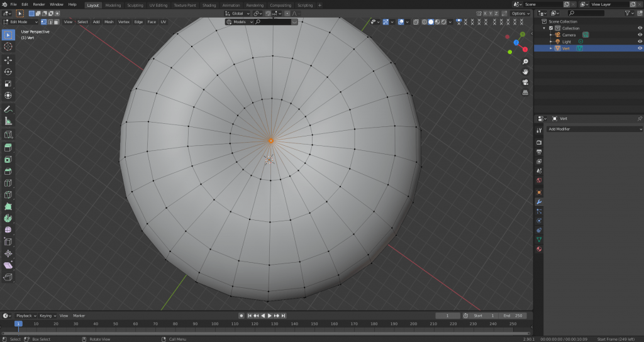Open the Mesh menu in viewport
This screenshot has height=342, width=644.
tap(108, 22)
